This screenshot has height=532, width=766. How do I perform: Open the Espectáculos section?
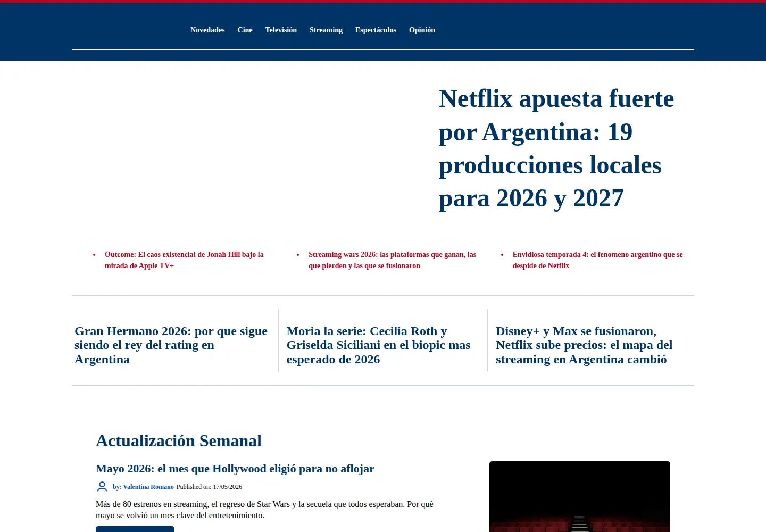point(376,30)
